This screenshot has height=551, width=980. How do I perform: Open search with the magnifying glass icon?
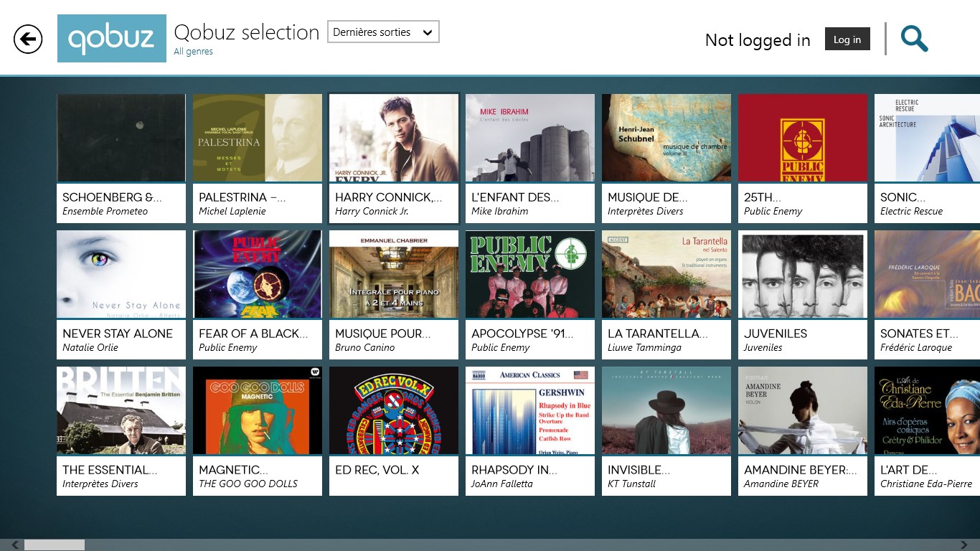click(x=914, y=39)
